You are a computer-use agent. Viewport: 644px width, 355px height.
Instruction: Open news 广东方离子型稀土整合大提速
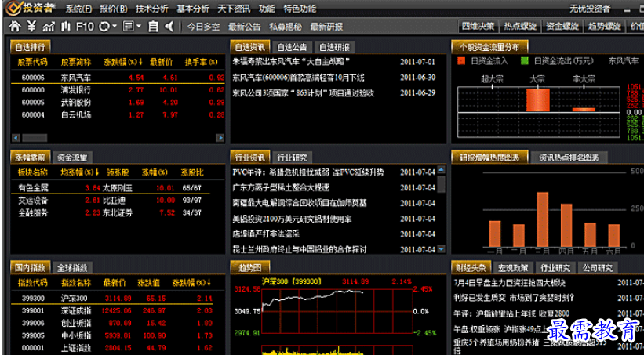pyautogui.click(x=281, y=187)
